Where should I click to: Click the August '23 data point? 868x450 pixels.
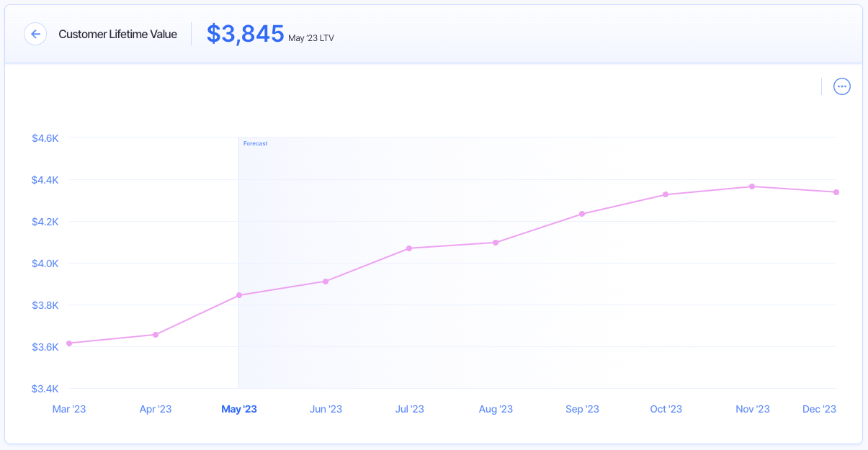[495, 242]
